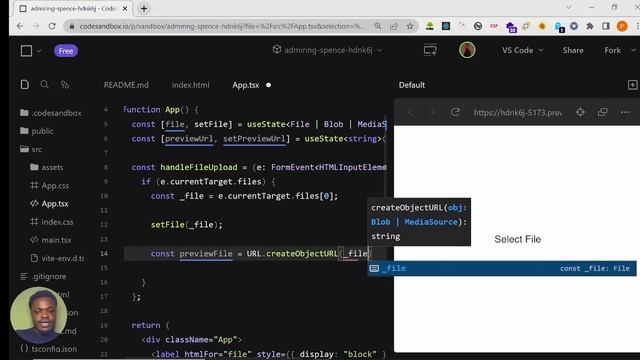This screenshot has height=360, width=640.
Task: Switch to the index.html tab
Action: pyautogui.click(x=190, y=85)
